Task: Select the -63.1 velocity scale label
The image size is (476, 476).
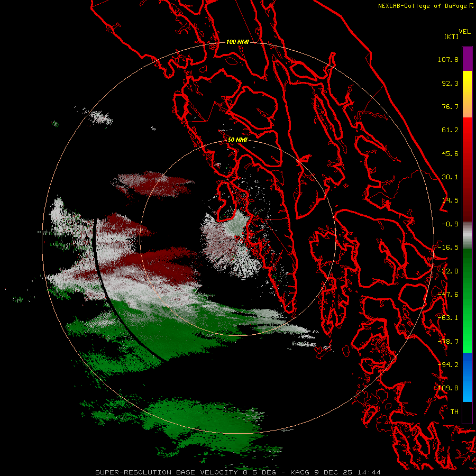Action: click(448, 318)
